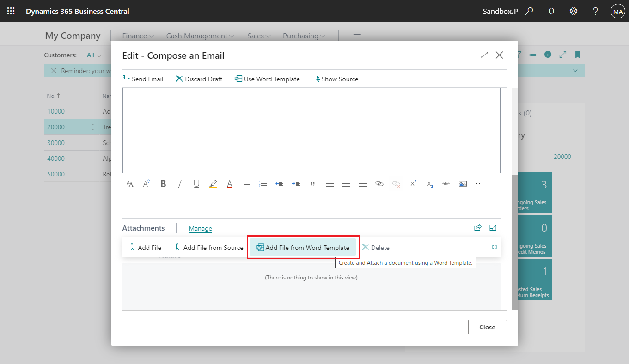This screenshot has height=364, width=629.
Task: Select the italic formatting icon
Action: point(180,183)
